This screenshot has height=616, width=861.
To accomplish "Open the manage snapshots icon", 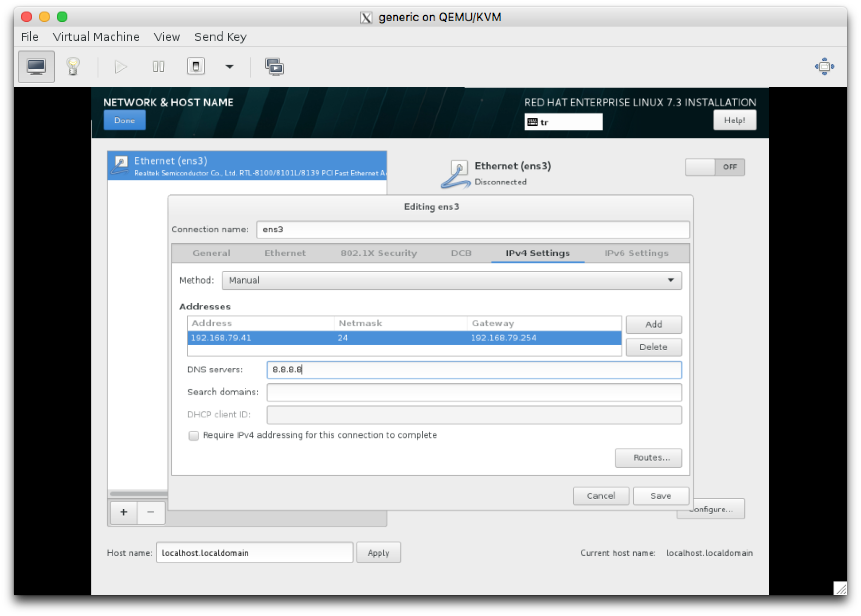I will (x=274, y=67).
